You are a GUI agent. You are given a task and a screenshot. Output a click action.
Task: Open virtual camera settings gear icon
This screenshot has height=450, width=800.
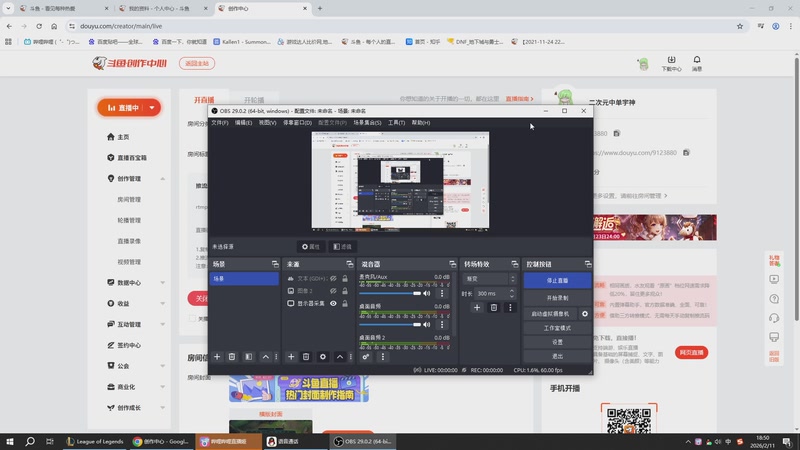click(x=585, y=314)
